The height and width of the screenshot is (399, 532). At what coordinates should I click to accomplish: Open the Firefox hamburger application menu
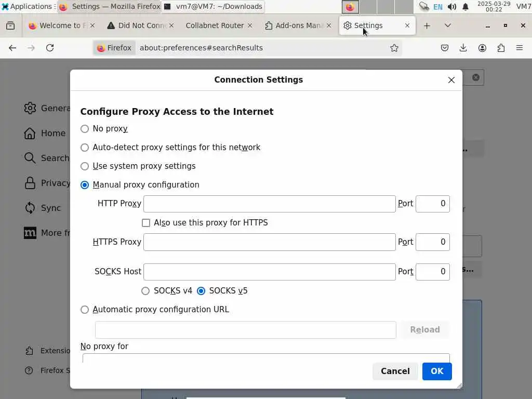click(520, 48)
